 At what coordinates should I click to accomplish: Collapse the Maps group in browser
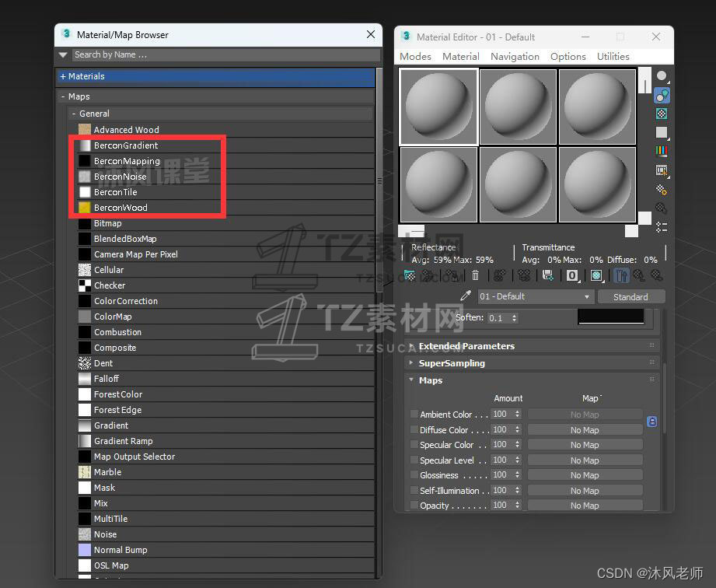coord(63,96)
